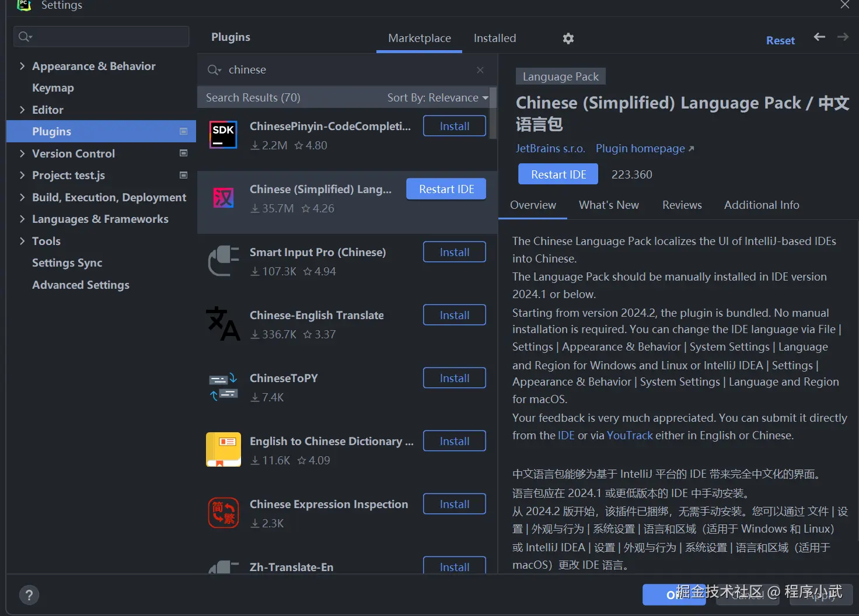Install Smart Input Pro (Chinese)
The height and width of the screenshot is (616, 859).
point(455,252)
